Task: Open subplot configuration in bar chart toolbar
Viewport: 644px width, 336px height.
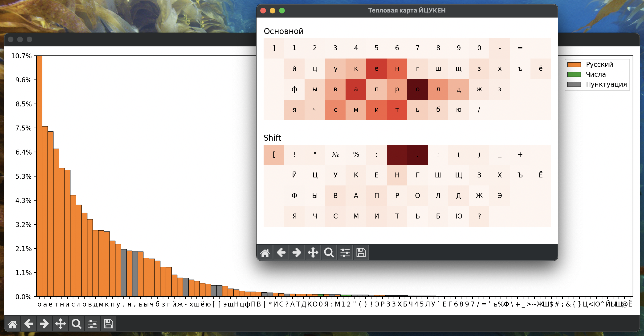Action: [93, 324]
